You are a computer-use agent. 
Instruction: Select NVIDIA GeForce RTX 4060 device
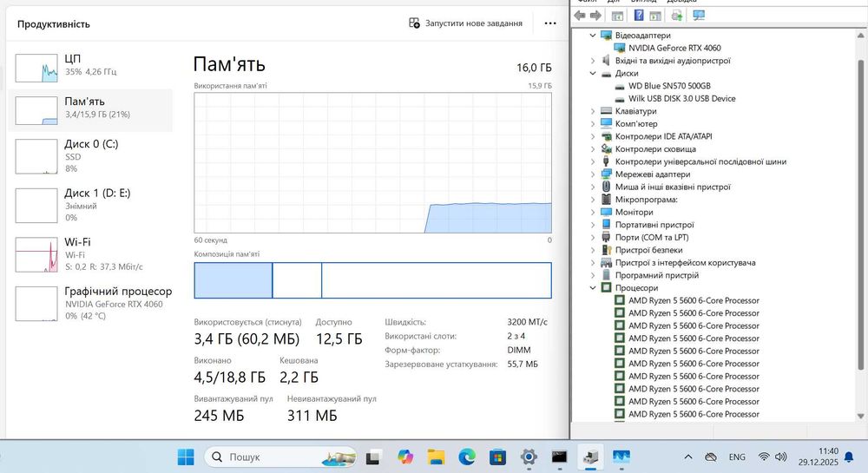tap(674, 48)
